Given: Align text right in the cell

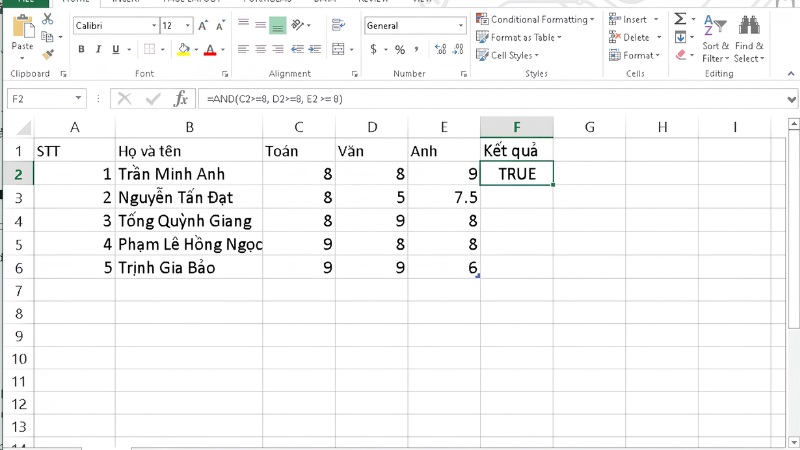Looking at the screenshot, I should pos(278,49).
